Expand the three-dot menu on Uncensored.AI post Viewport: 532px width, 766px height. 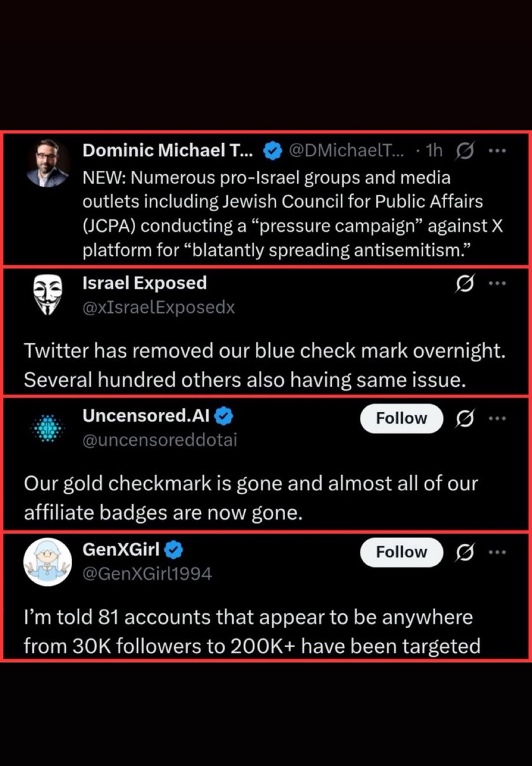tap(496, 419)
